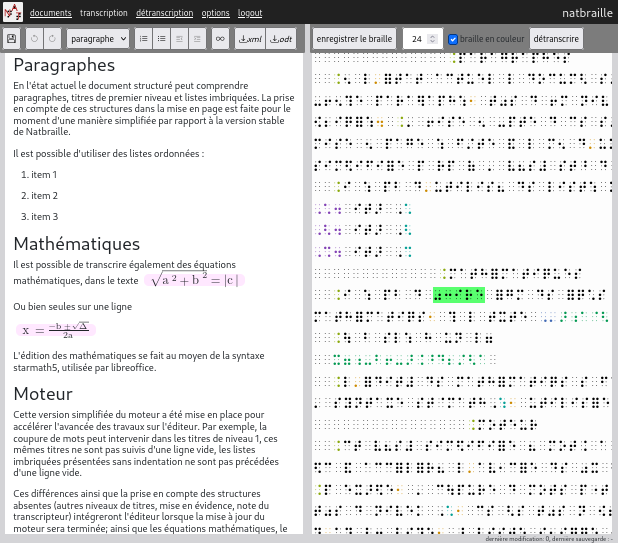The image size is (618, 543).
Task: Click text 'Ou bien seules sur une ligne'
Action: [73, 307]
